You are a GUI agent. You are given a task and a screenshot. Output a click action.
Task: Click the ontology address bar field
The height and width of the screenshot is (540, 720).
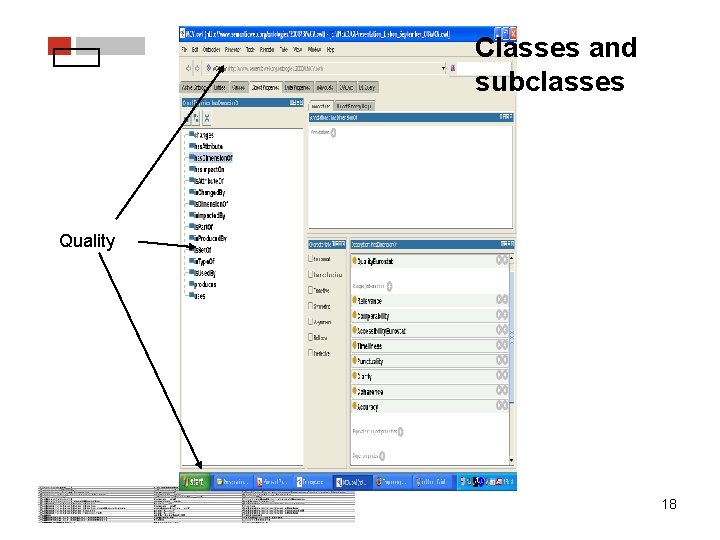click(x=324, y=68)
